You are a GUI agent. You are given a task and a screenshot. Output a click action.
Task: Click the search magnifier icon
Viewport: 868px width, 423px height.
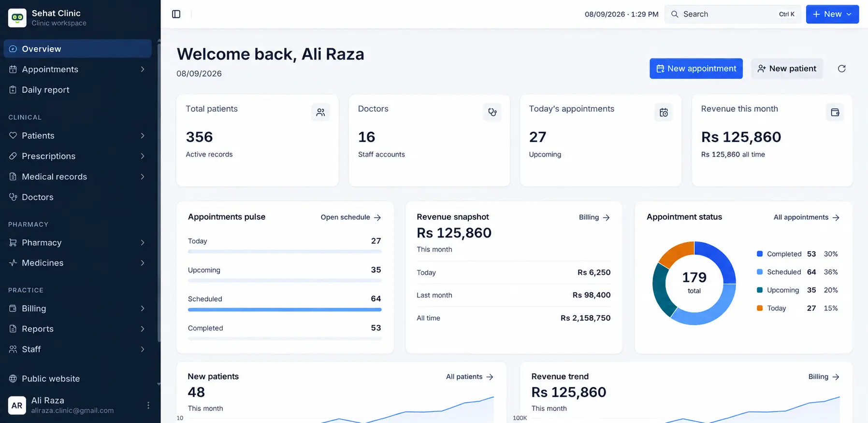click(x=675, y=14)
